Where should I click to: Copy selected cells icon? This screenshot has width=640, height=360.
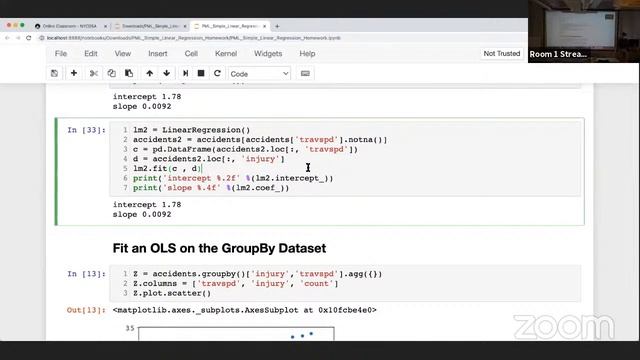tap(111, 73)
